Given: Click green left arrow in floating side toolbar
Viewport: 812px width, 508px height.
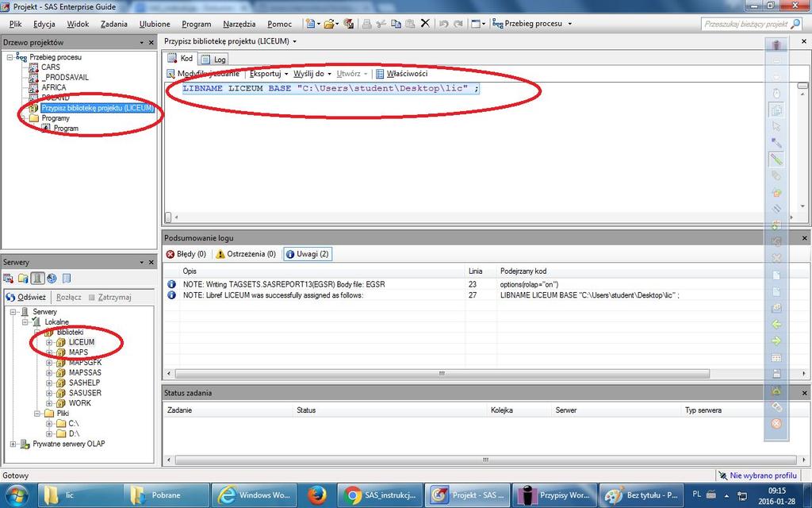Looking at the screenshot, I should click(x=776, y=325).
